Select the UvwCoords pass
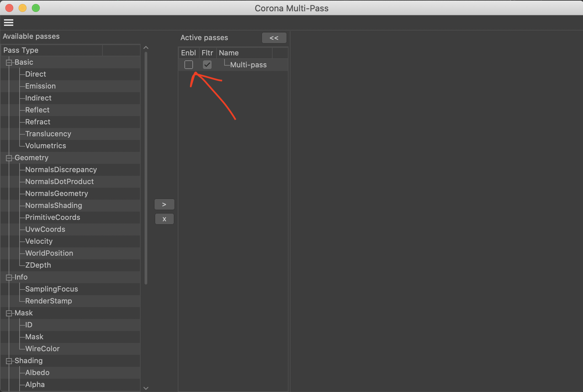The width and height of the screenshot is (583, 392). pos(45,229)
